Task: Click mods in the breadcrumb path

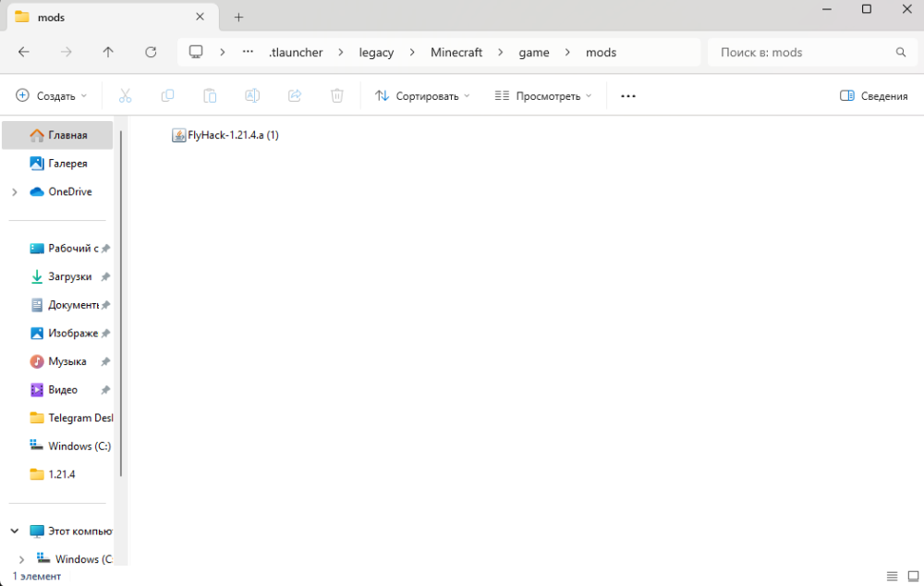Action: coord(602,53)
